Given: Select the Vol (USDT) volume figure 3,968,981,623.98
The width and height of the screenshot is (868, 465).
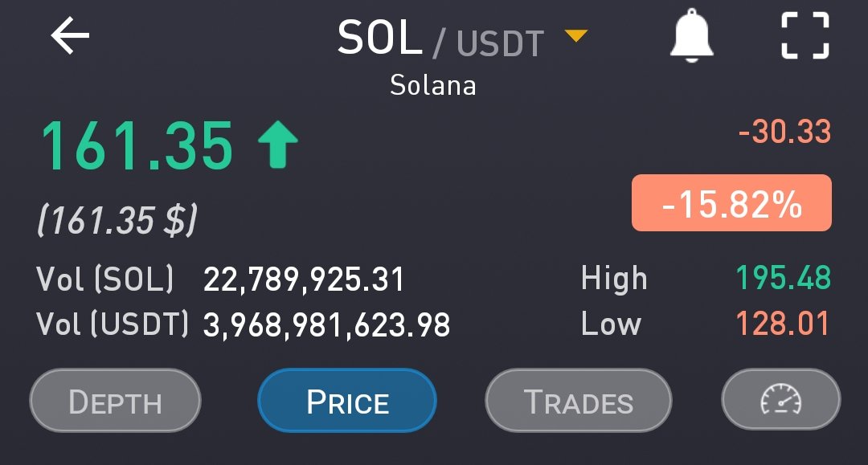Looking at the screenshot, I should pyautogui.click(x=326, y=325).
